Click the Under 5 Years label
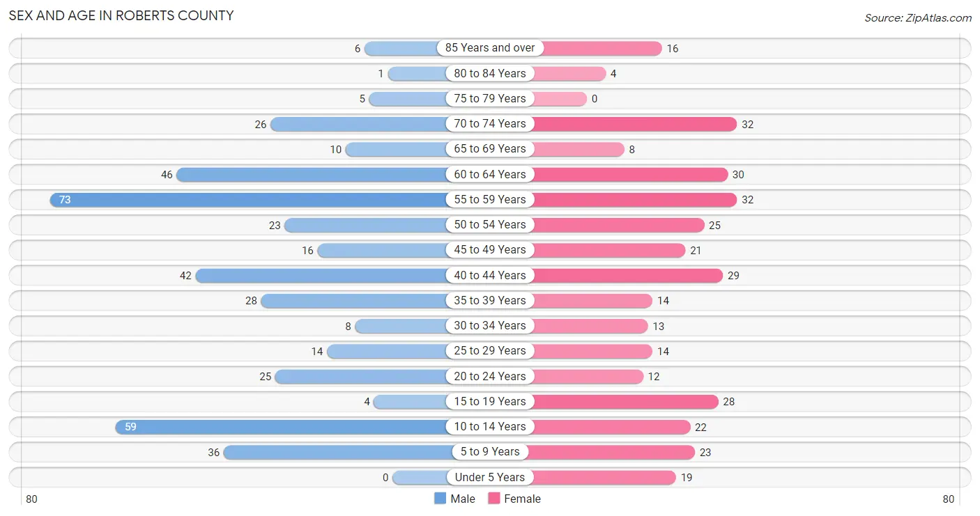 point(490,477)
